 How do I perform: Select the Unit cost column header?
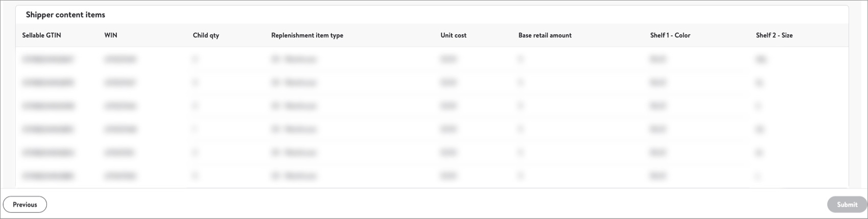point(453,35)
